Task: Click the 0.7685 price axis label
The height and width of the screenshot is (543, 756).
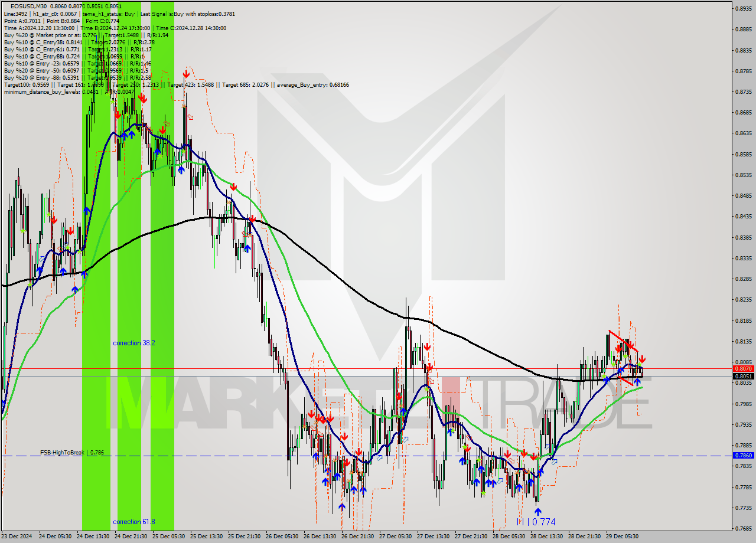Action: (743, 529)
